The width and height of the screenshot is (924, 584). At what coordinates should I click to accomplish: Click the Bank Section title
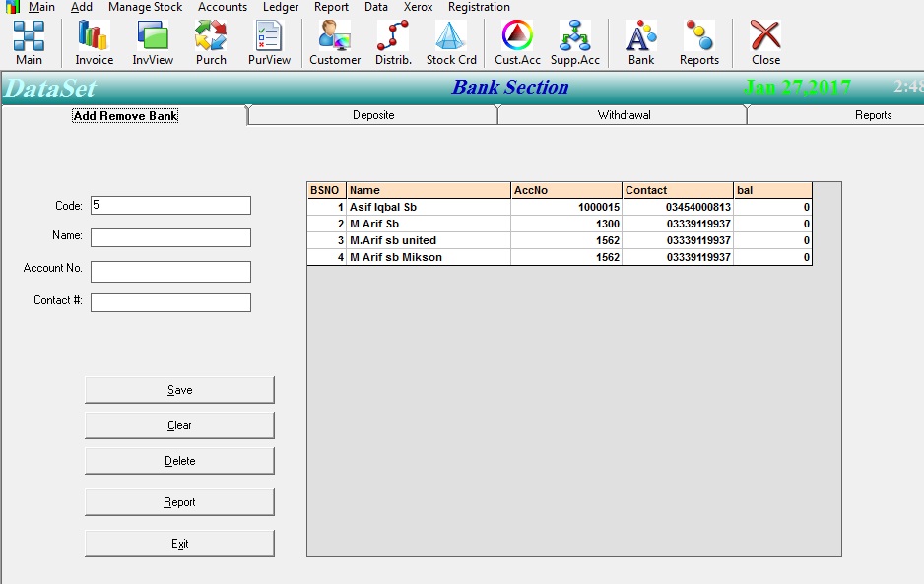tap(509, 87)
